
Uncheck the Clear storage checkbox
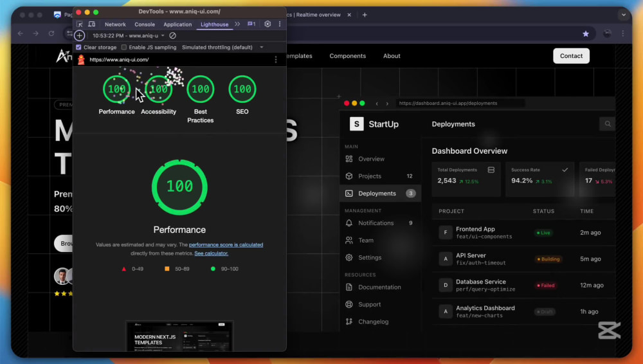point(78,47)
